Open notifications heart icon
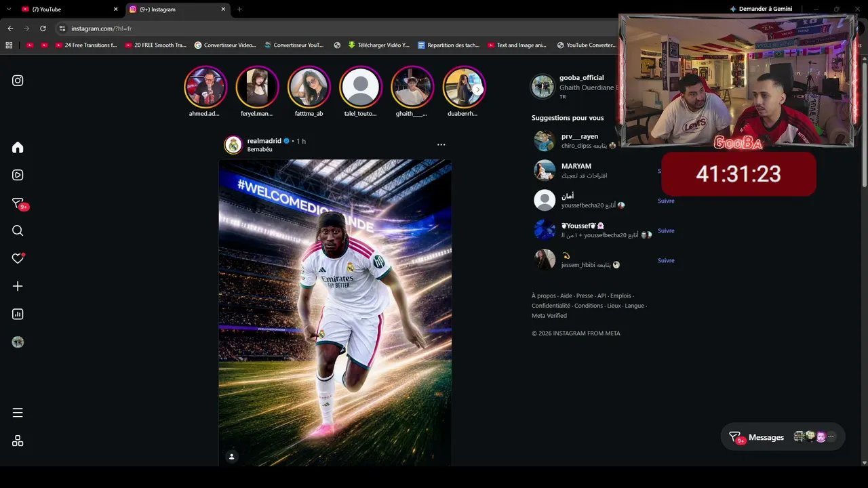868x488 pixels. click(18, 258)
